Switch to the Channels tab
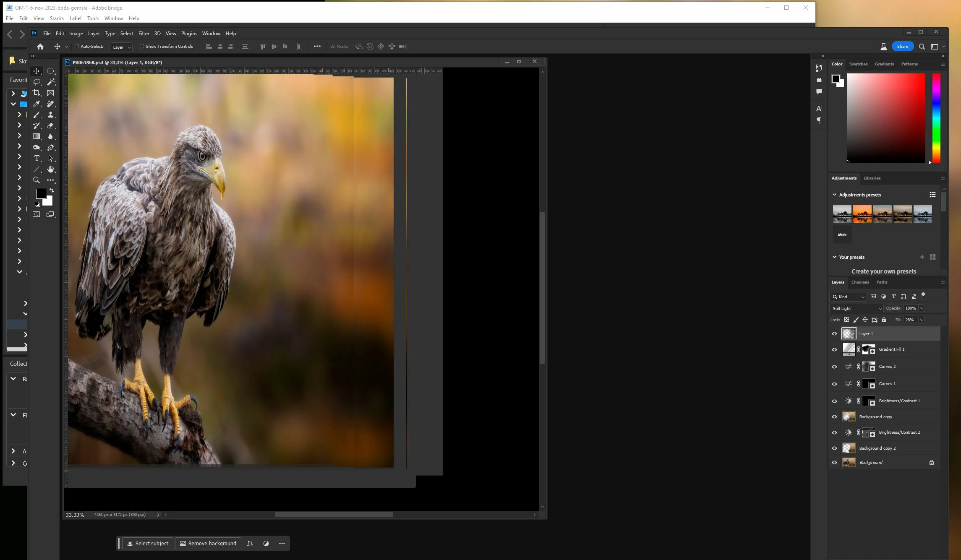The image size is (961, 560). click(x=860, y=282)
